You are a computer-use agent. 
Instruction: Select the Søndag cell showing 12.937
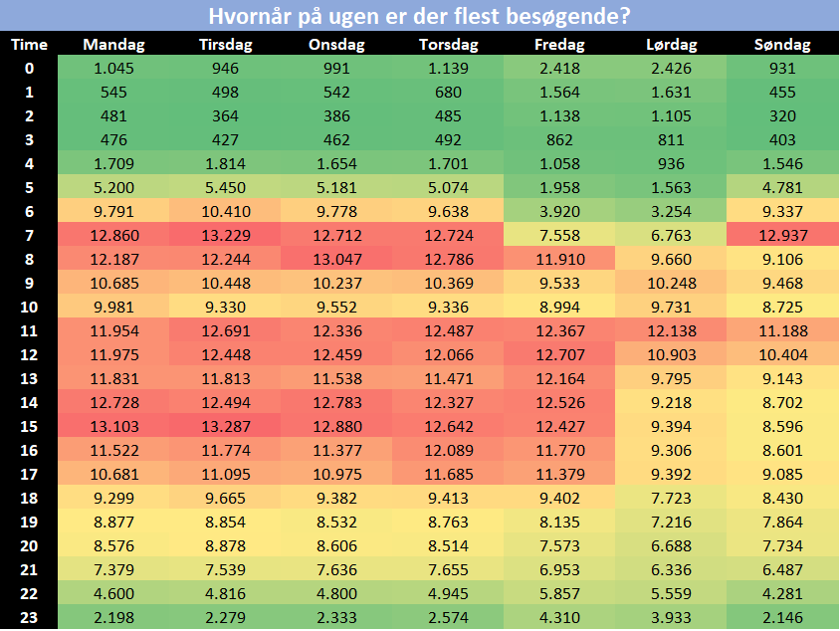(782, 235)
